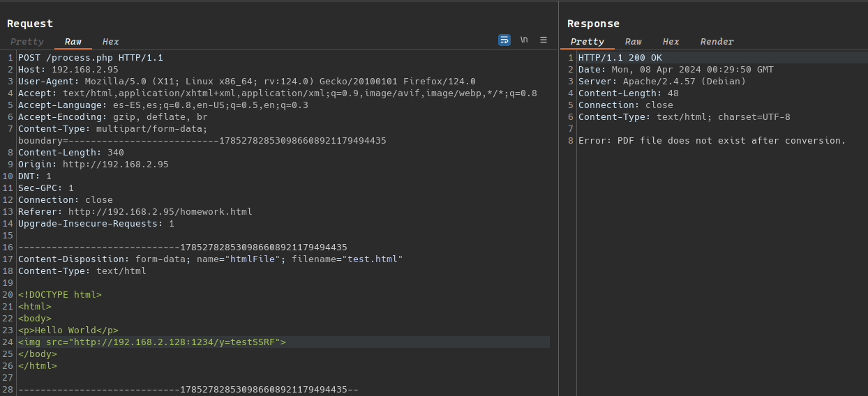Click the 'DNT: 1' header line
868x396 pixels.
click(35, 176)
